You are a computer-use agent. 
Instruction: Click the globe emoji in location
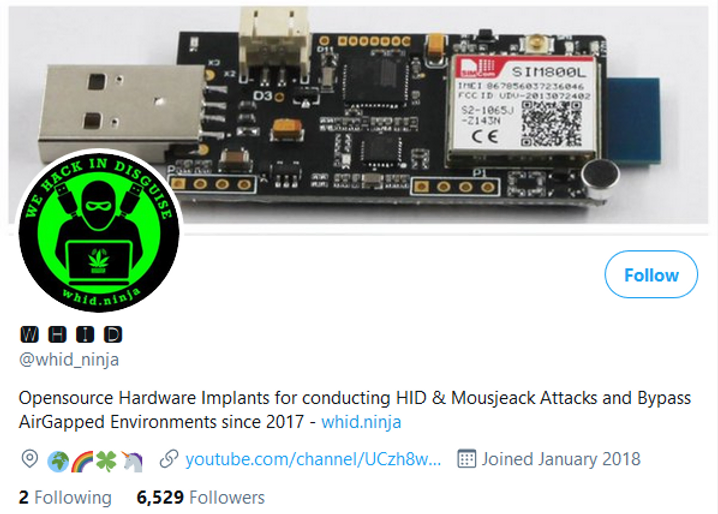coord(59,461)
